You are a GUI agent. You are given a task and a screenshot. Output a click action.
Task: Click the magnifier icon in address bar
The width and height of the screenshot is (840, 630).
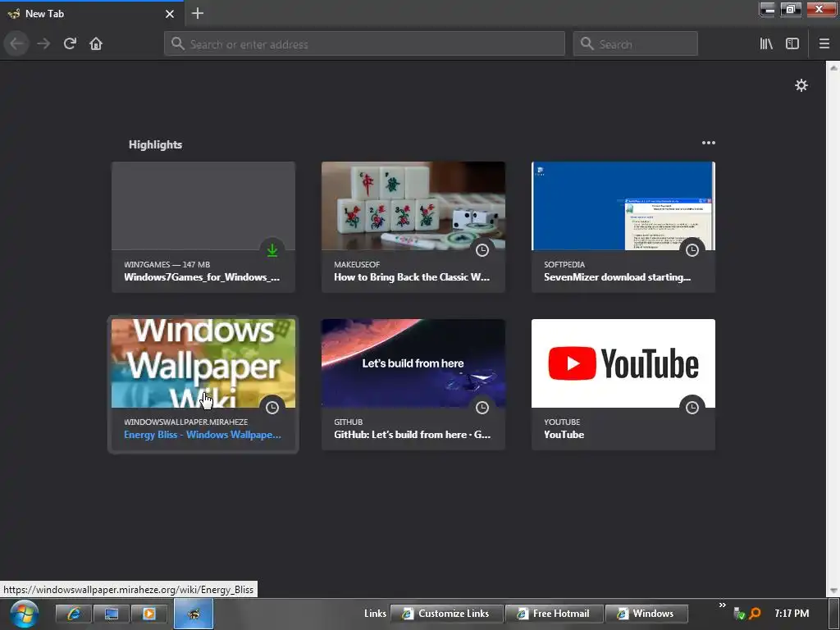point(178,44)
